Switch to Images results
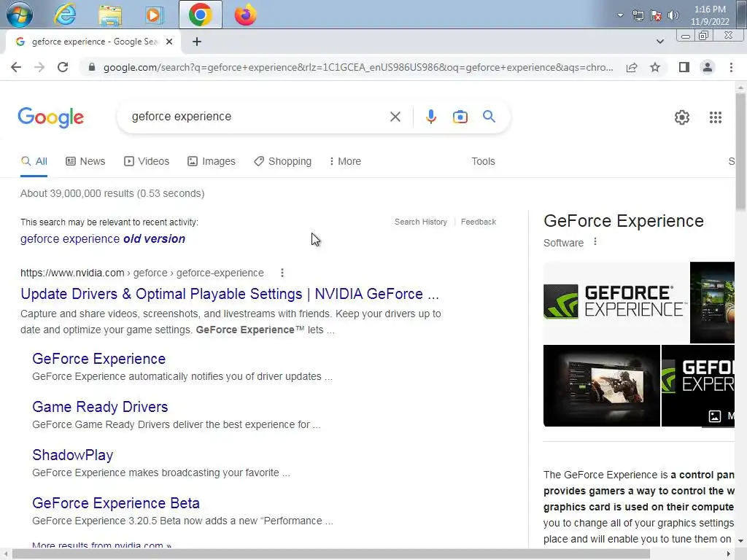Viewport: 747px width, 560px height. tap(211, 161)
